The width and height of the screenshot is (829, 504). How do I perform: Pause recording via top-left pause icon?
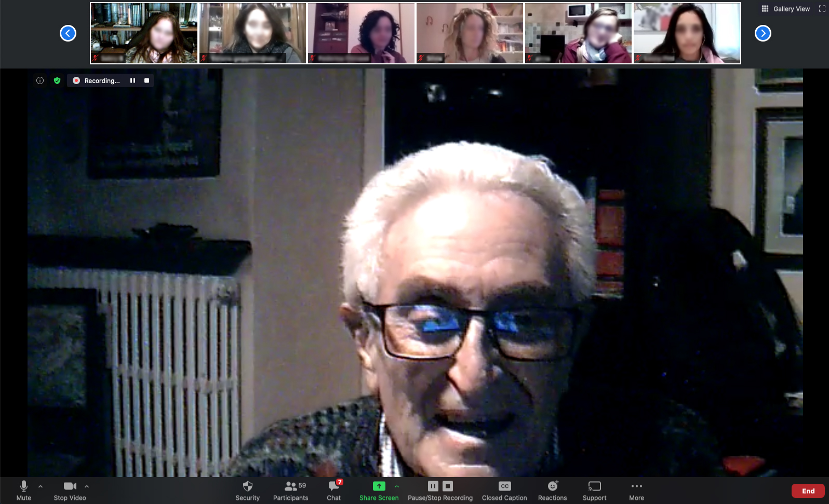[x=132, y=80]
